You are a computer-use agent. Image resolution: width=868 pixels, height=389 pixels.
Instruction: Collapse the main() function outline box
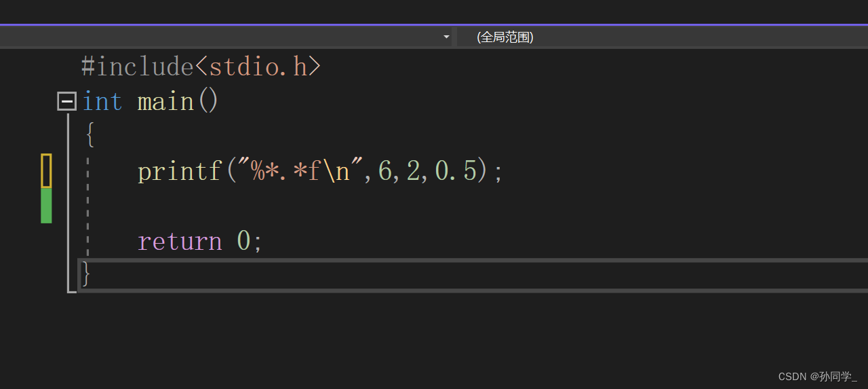coord(66,102)
